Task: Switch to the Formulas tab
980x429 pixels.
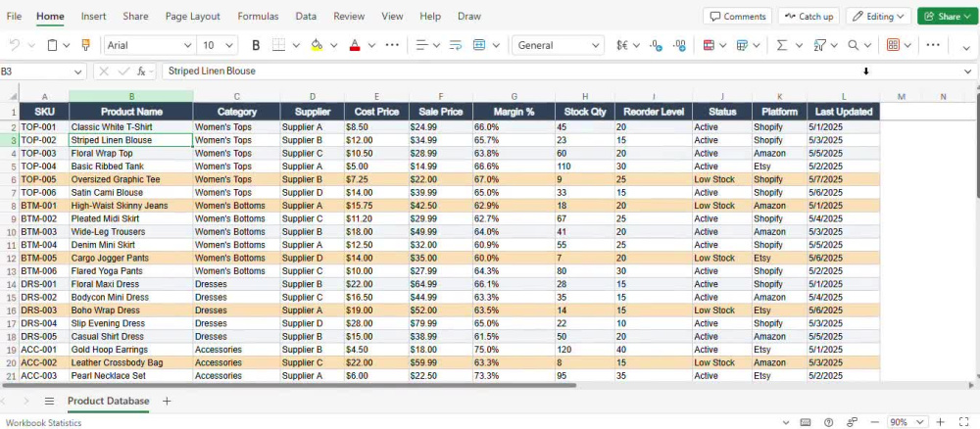Action: 258,17
